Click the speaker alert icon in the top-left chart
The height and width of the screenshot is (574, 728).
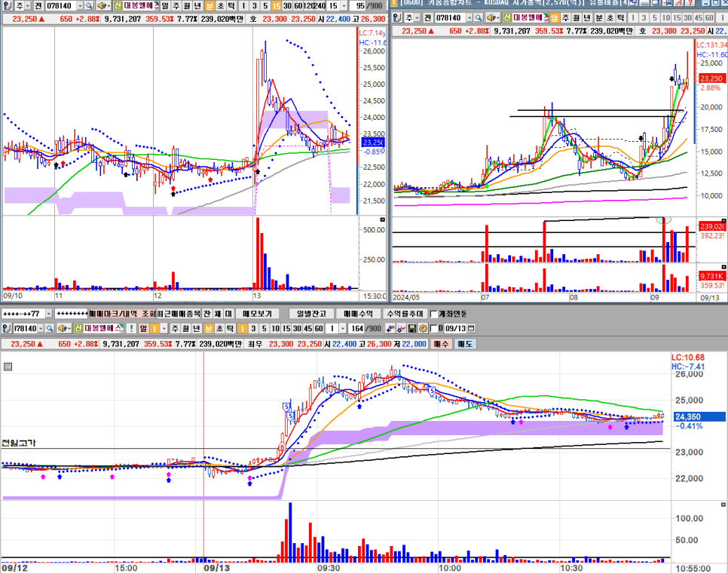(x=102, y=6)
